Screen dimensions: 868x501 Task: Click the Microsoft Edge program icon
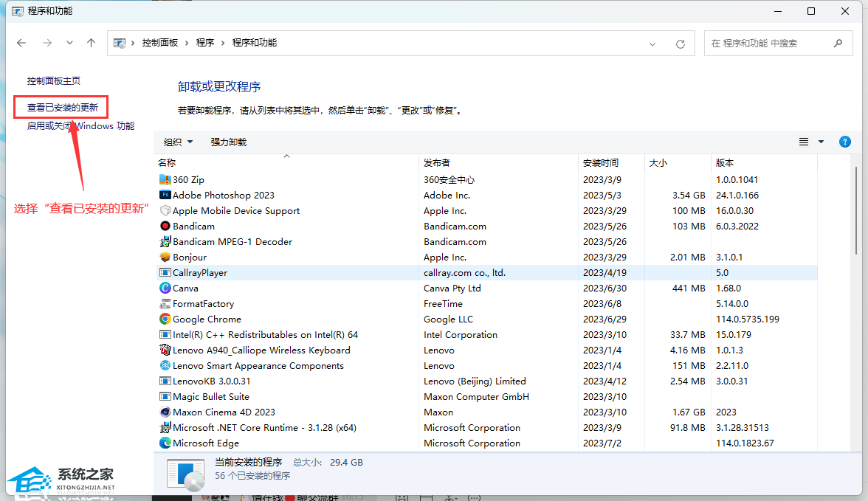[x=165, y=443]
